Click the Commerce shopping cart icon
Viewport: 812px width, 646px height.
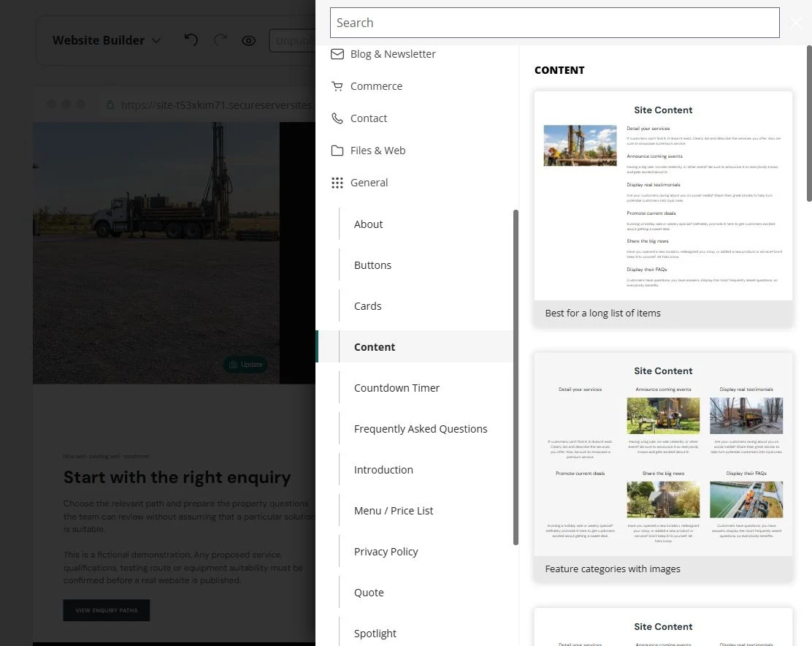[337, 86]
